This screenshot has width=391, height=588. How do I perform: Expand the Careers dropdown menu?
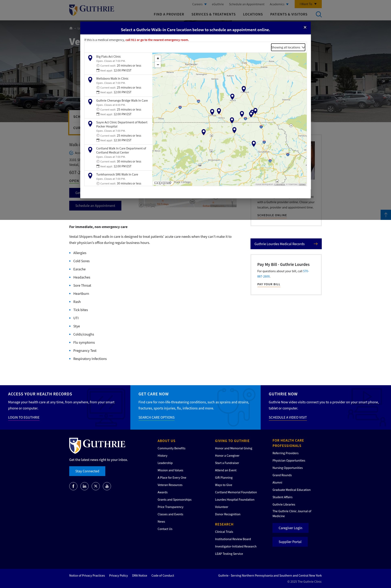pyautogui.click(x=199, y=4)
